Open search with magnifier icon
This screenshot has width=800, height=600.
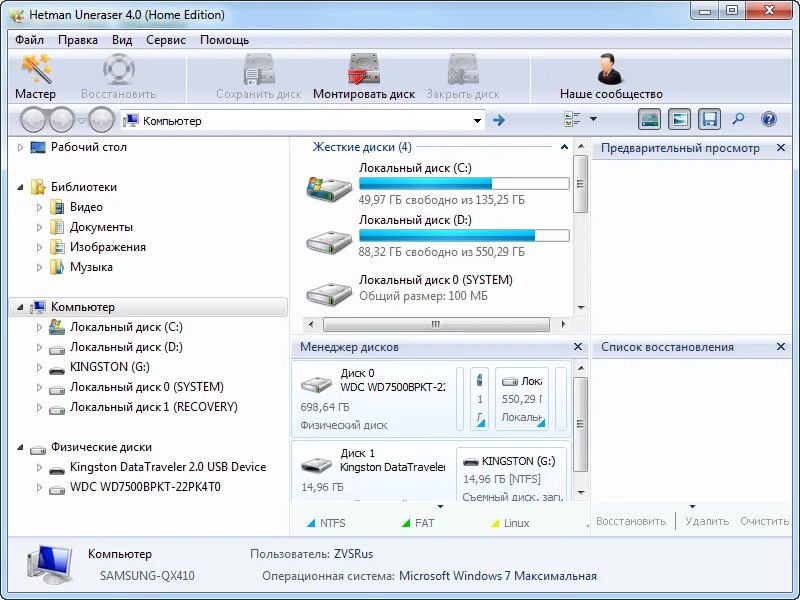(x=738, y=119)
